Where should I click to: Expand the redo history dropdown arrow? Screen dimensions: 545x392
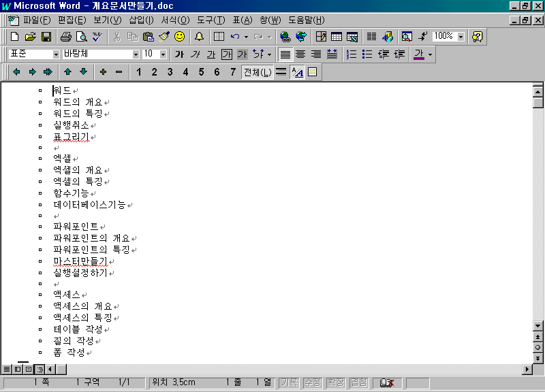(269, 37)
